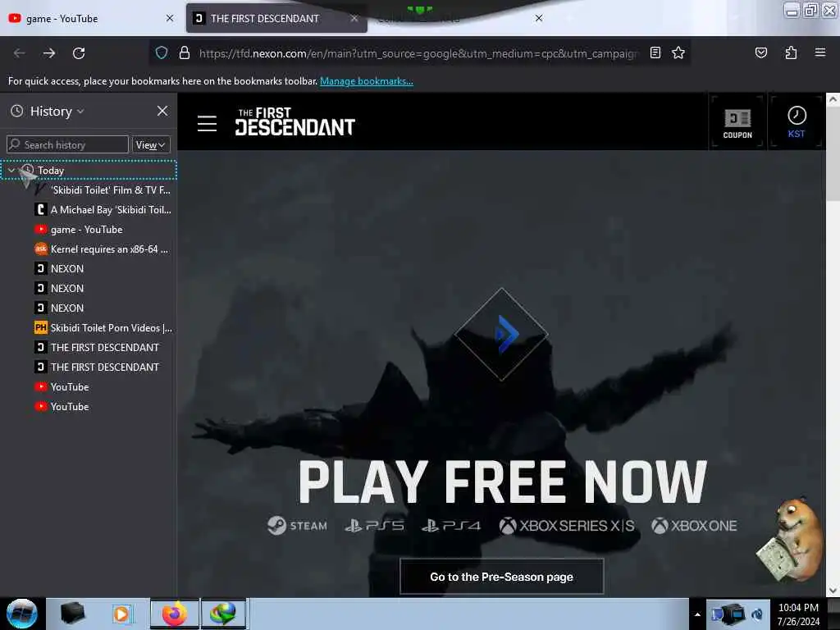Click The First Descendant logo
The image size is (840, 630).
click(x=294, y=121)
